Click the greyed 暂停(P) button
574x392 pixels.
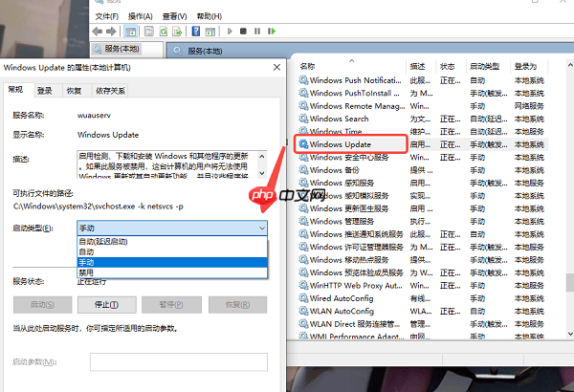coord(171,305)
